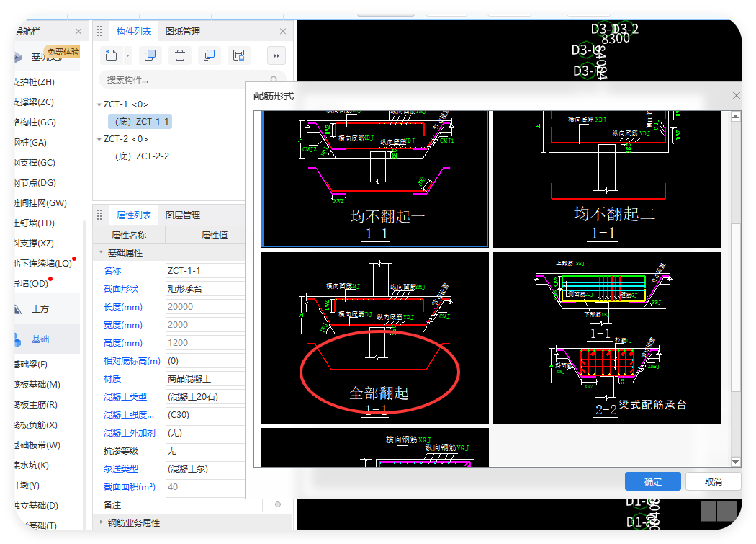Close the navigation bar panel

click(78, 32)
